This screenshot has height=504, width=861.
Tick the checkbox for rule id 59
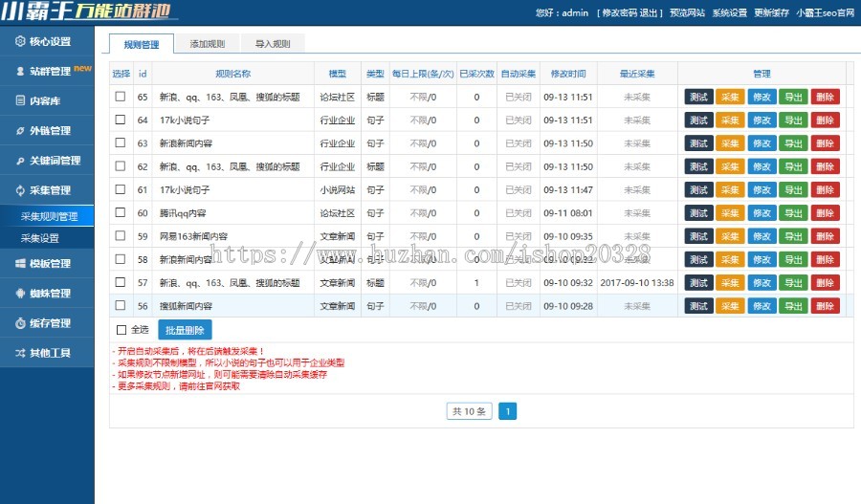(121, 235)
